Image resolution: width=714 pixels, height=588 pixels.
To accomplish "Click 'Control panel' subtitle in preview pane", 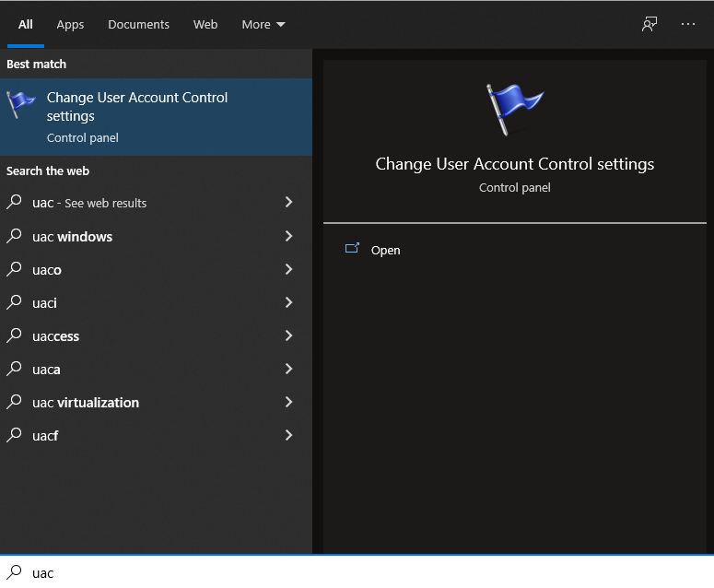I will [x=515, y=188].
